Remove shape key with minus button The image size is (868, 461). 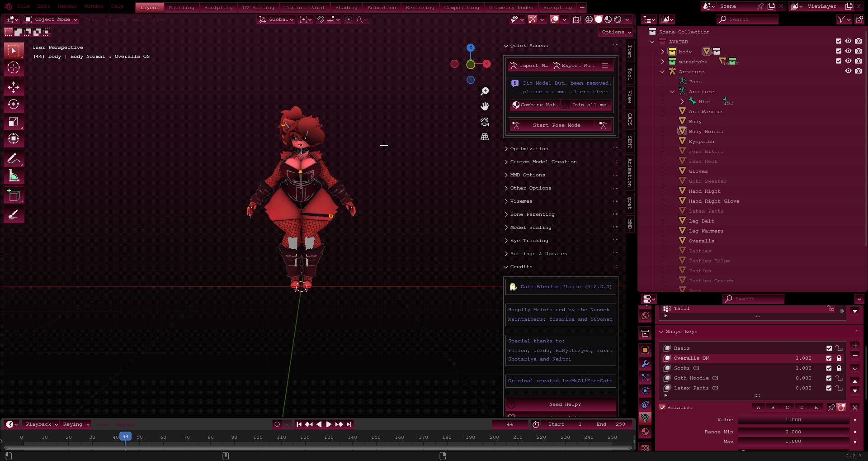coord(855,355)
